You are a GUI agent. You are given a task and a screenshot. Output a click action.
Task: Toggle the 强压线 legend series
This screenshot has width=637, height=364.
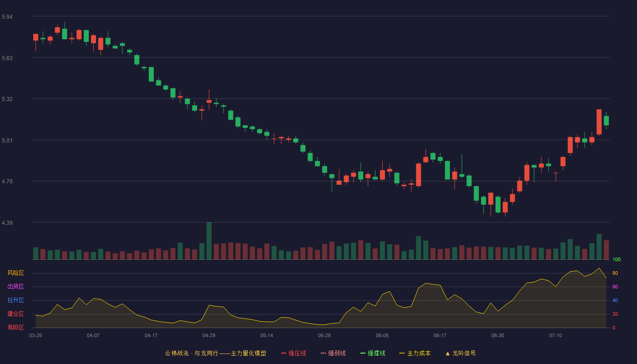tap(293, 353)
